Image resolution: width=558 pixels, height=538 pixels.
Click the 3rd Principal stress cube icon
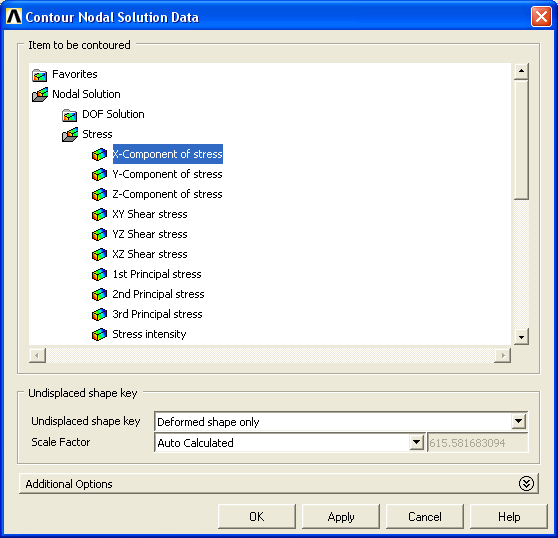(x=99, y=314)
